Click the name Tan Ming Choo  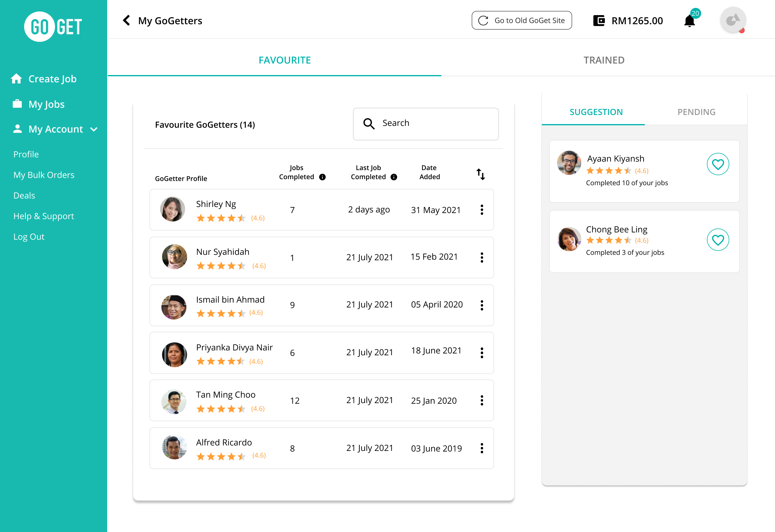point(226,395)
